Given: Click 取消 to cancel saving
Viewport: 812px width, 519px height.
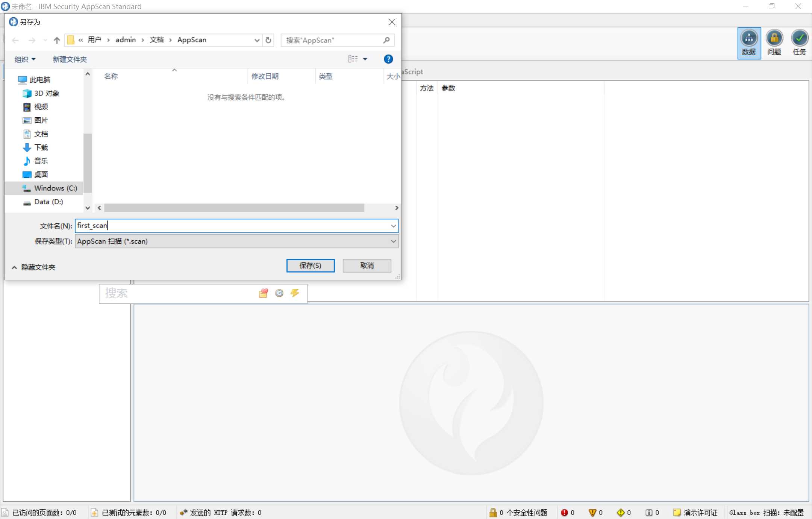Looking at the screenshot, I should (x=367, y=266).
